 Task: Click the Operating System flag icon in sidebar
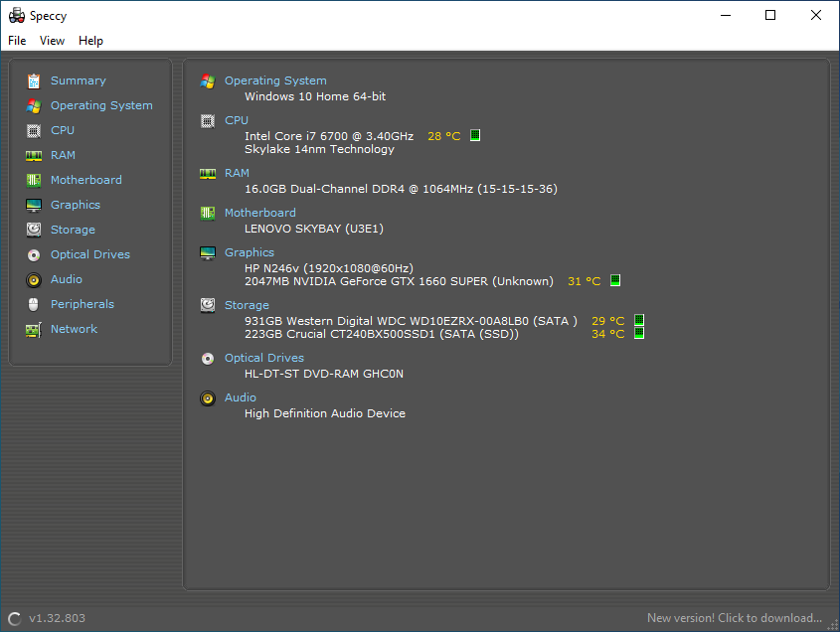34,106
